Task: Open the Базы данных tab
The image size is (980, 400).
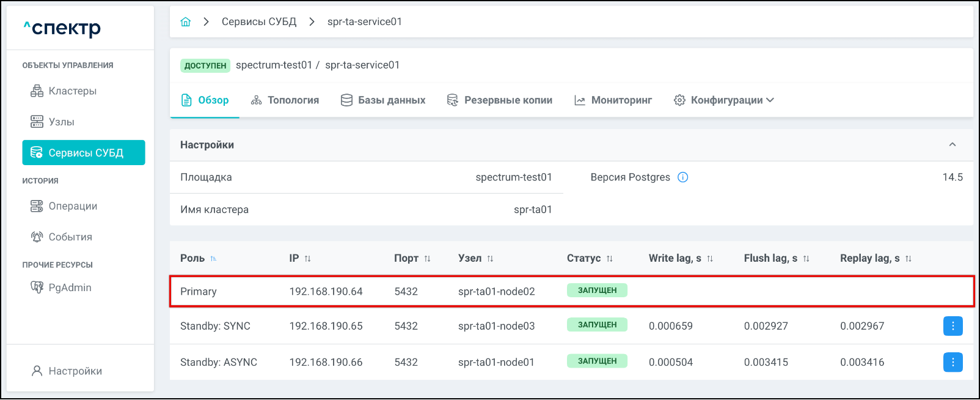Action: tap(383, 100)
